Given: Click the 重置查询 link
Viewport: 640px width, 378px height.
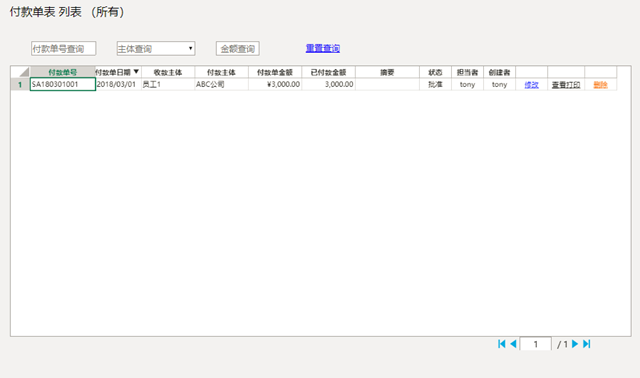Looking at the screenshot, I should point(323,48).
